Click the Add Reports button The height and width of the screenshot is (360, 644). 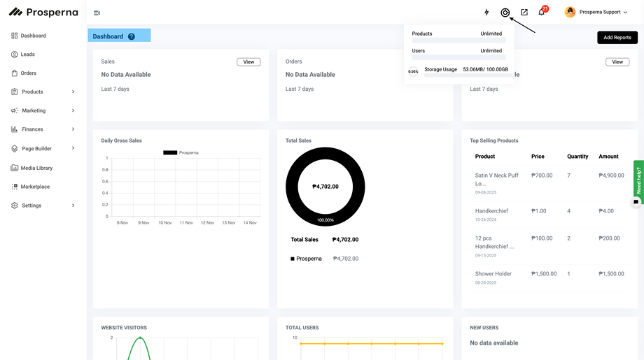coord(617,37)
